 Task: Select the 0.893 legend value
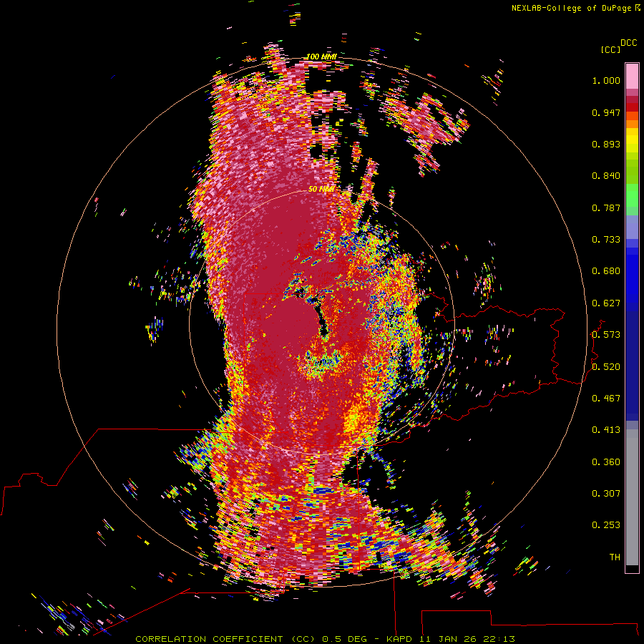point(606,144)
